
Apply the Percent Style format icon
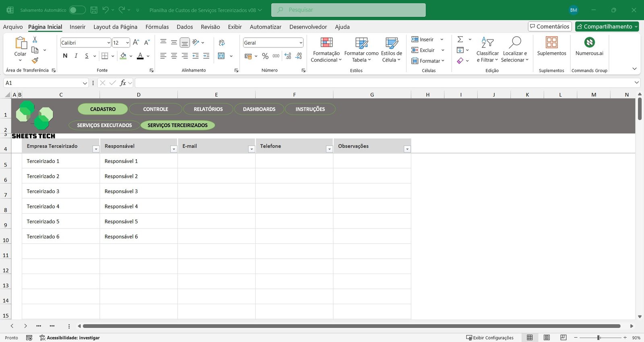pyautogui.click(x=265, y=56)
